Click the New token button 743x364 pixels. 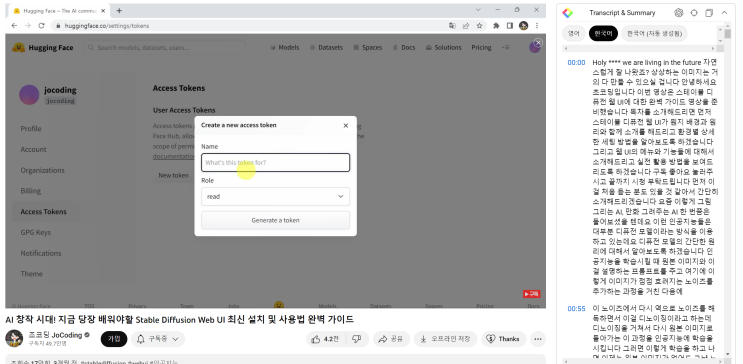click(173, 175)
